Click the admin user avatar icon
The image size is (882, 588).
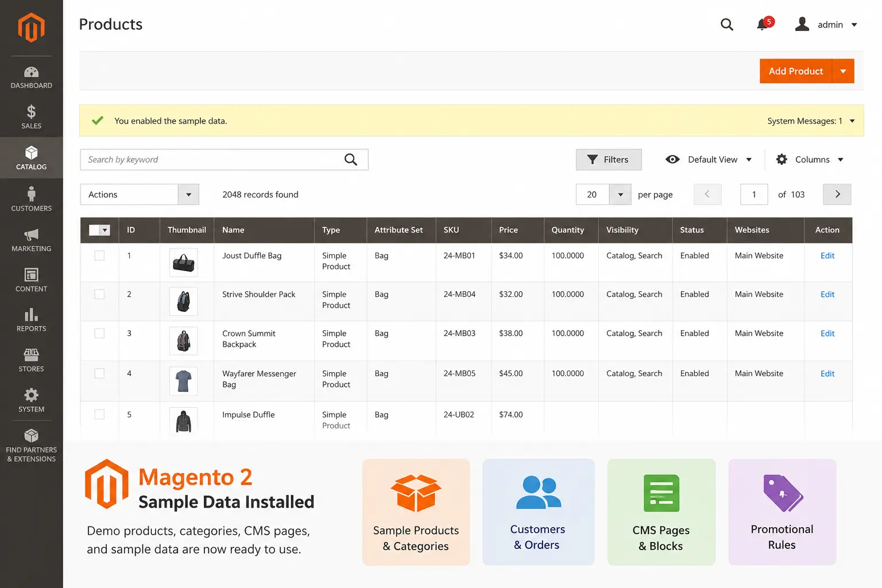[802, 24]
